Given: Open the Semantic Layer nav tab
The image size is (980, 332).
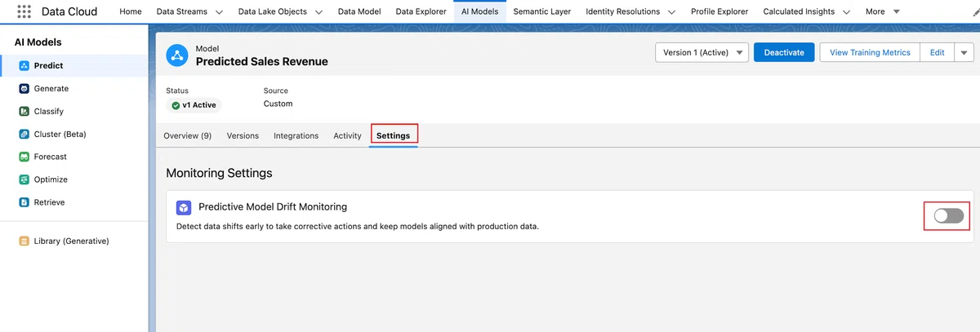Looking at the screenshot, I should pos(542,12).
